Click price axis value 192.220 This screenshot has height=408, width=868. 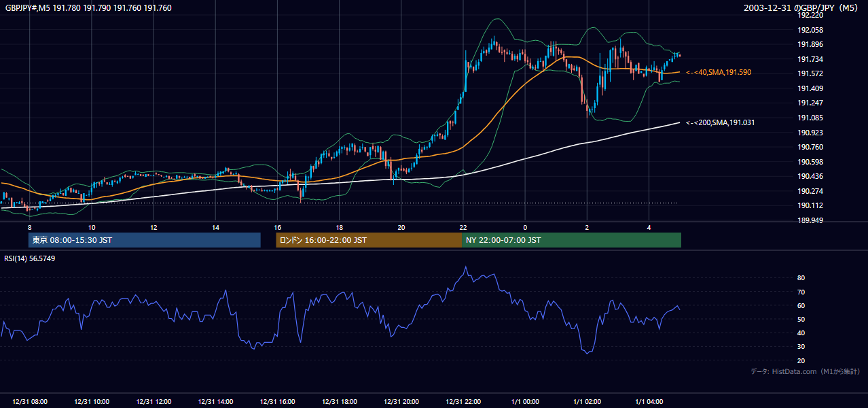(810, 15)
